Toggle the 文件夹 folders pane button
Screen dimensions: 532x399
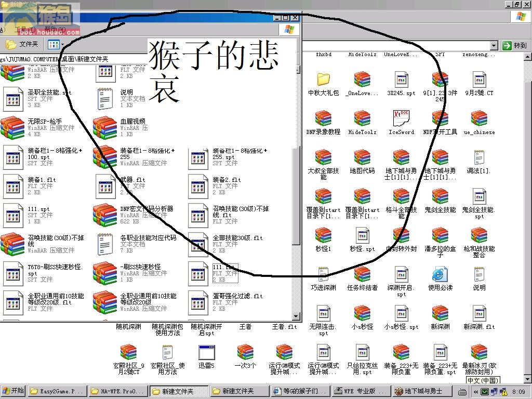point(22,44)
